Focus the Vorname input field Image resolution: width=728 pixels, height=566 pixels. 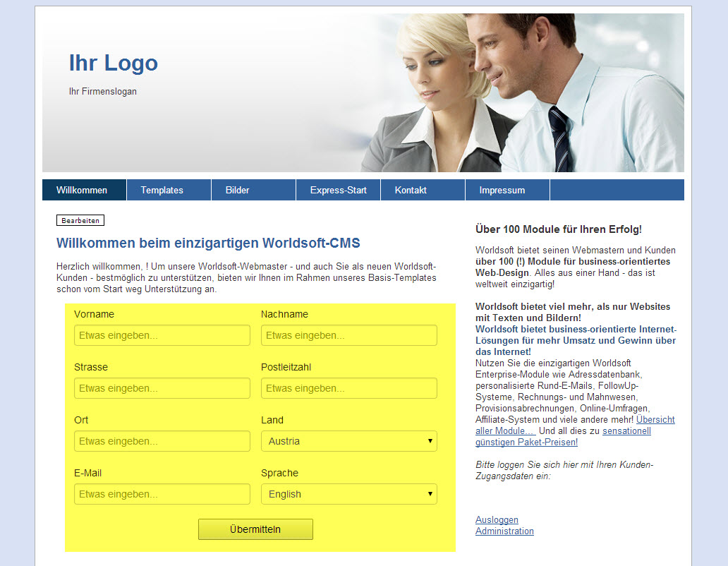click(x=162, y=335)
